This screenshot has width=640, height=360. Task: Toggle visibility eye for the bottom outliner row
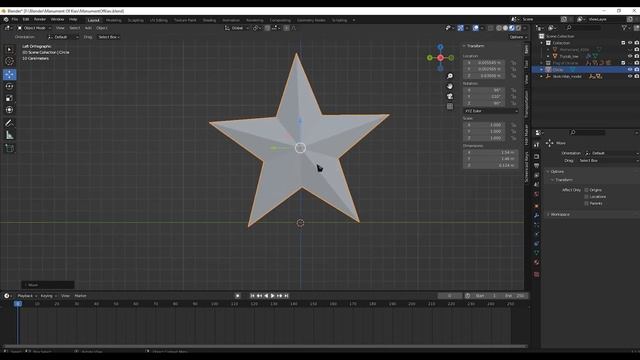pyautogui.click(x=630, y=76)
